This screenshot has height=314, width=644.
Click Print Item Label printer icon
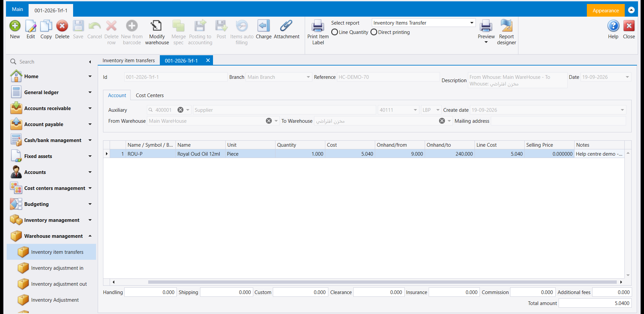click(x=318, y=26)
